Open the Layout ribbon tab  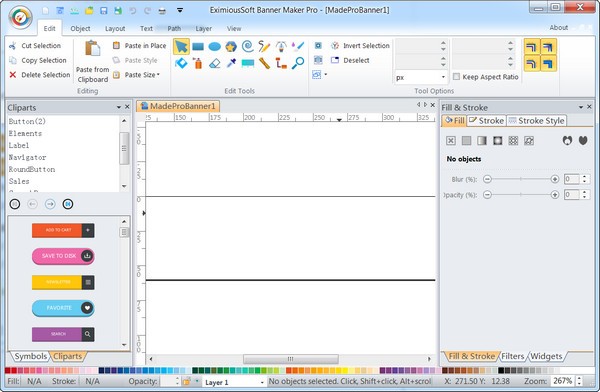pyautogui.click(x=115, y=28)
